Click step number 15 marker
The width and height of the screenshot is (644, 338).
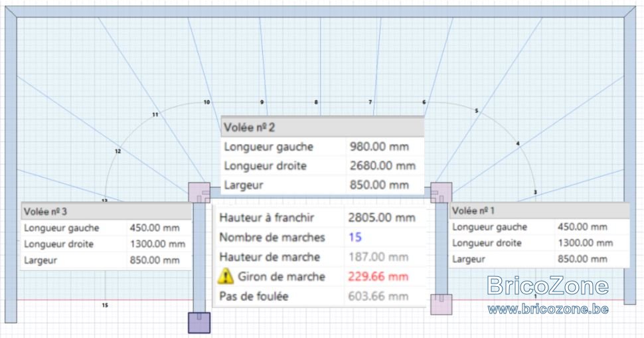(x=105, y=305)
